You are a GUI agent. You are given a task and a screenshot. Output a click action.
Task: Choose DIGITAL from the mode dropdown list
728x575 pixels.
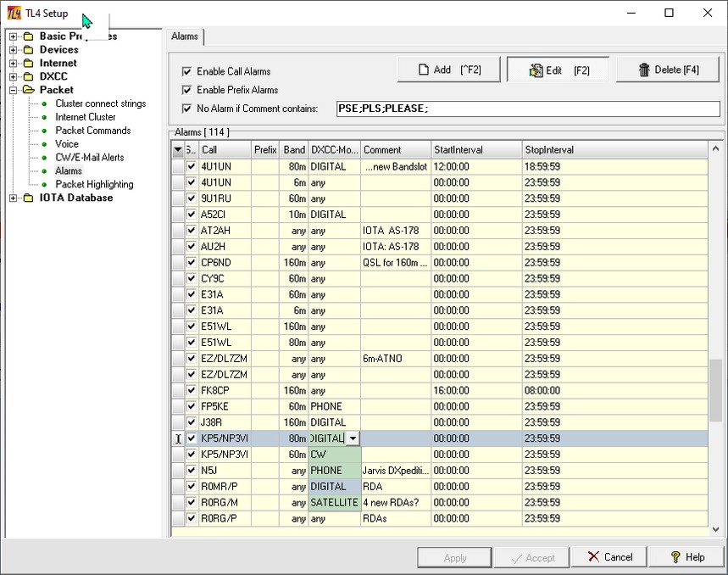point(335,486)
